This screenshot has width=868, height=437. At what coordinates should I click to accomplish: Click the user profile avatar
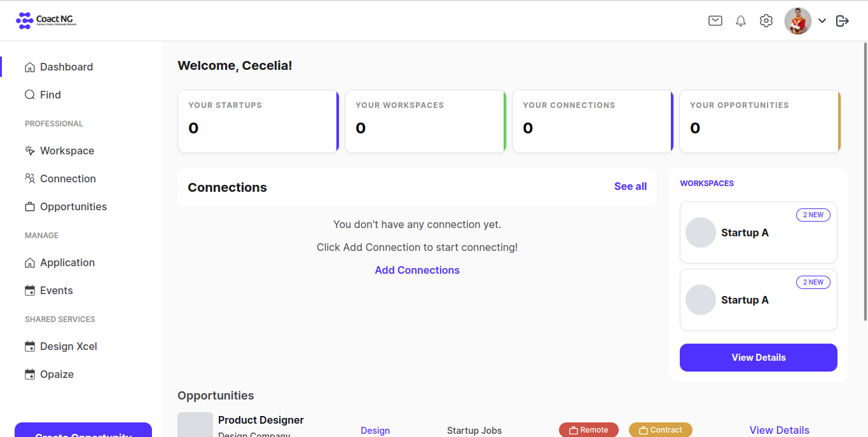click(x=798, y=21)
